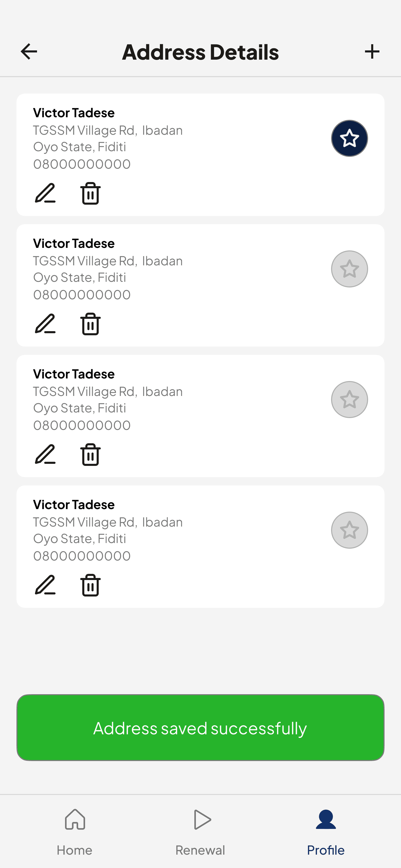Set fourth address as default with star

coord(349,530)
